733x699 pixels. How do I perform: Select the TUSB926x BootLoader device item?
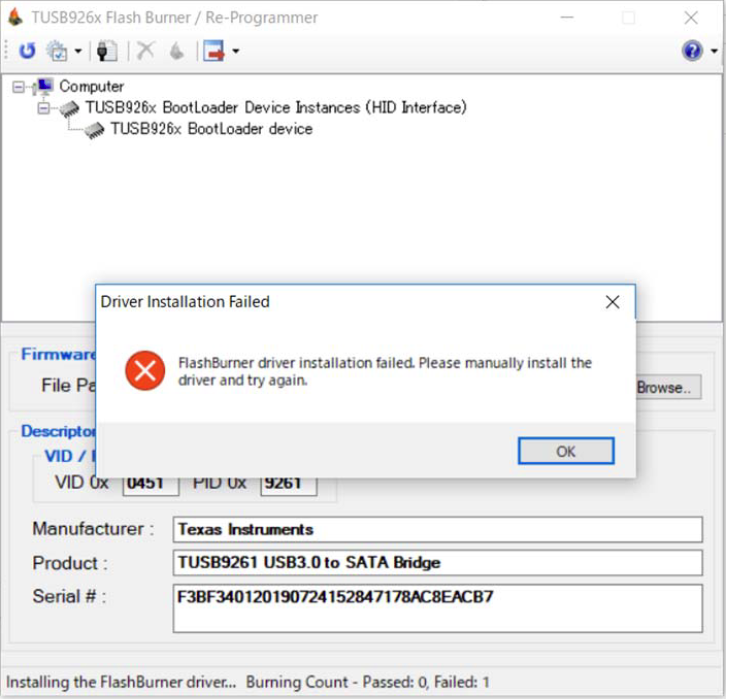click(211, 129)
